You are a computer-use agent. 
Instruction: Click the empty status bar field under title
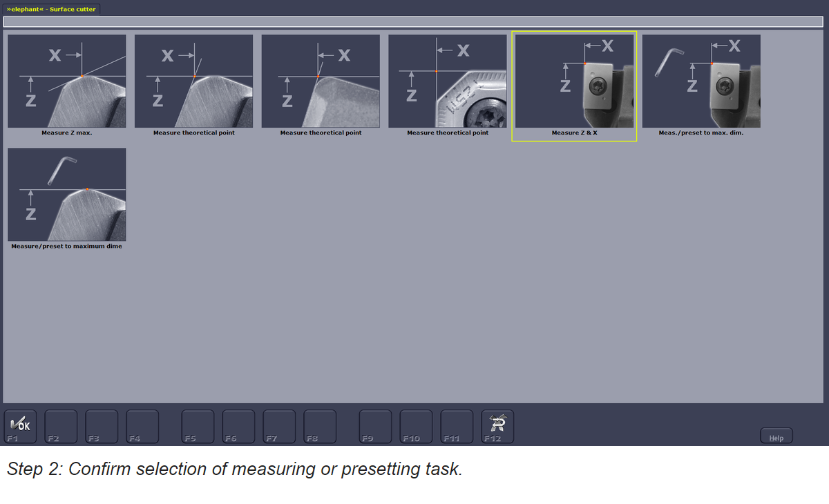tap(413, 21)
